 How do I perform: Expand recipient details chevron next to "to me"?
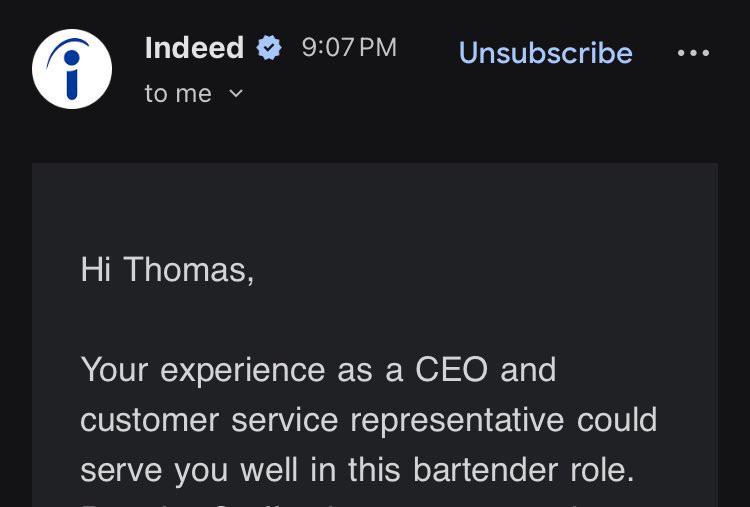(236, 94)
